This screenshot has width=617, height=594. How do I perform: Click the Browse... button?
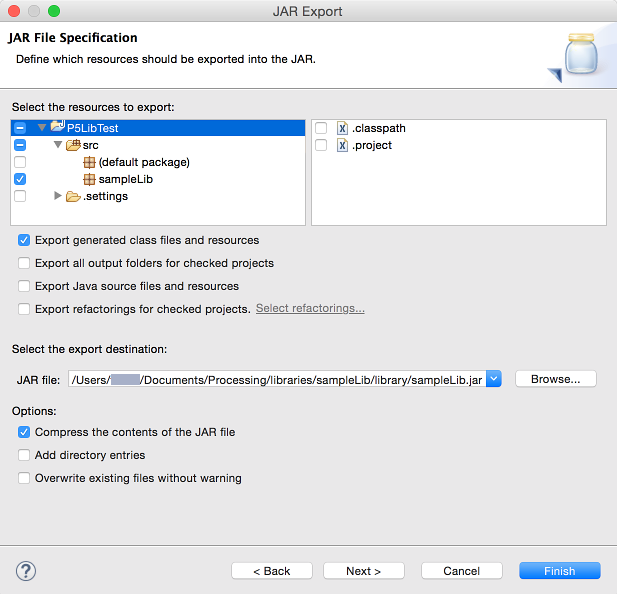coord(555,379)
